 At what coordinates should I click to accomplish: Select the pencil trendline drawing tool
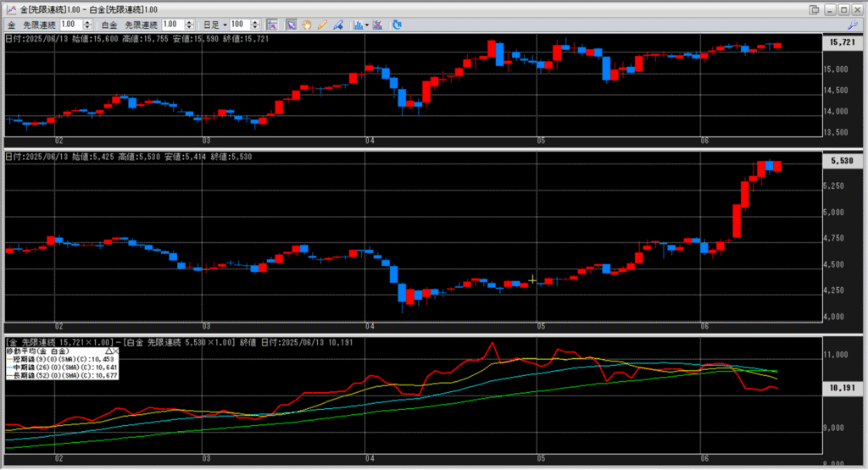[x=322, y=25]
